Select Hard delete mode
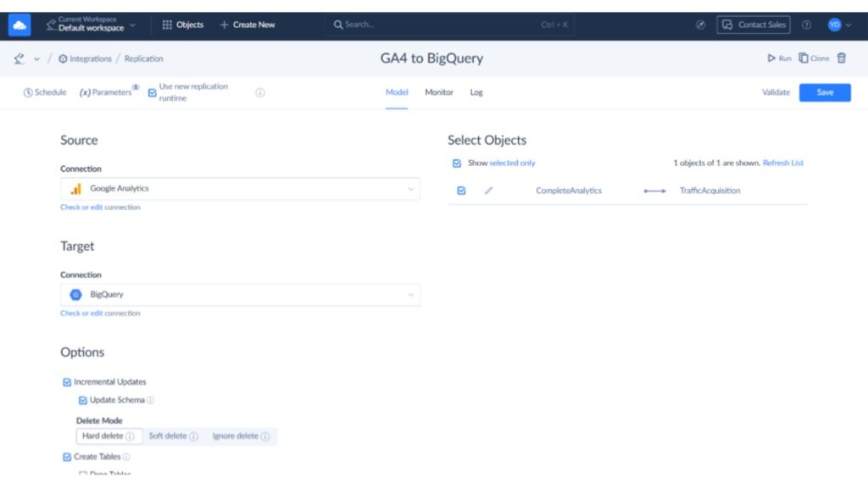 point(108,436)
